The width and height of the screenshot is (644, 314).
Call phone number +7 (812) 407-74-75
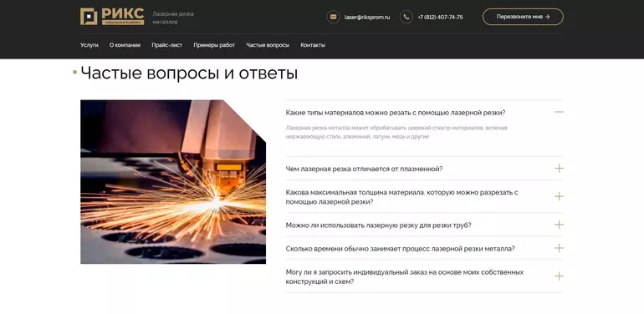click(440, 18)
